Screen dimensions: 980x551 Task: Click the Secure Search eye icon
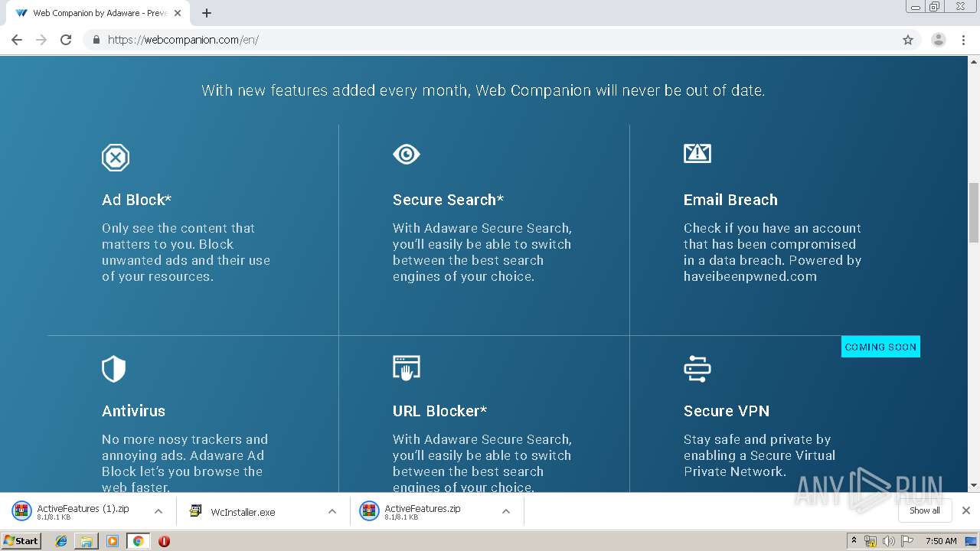407,155
